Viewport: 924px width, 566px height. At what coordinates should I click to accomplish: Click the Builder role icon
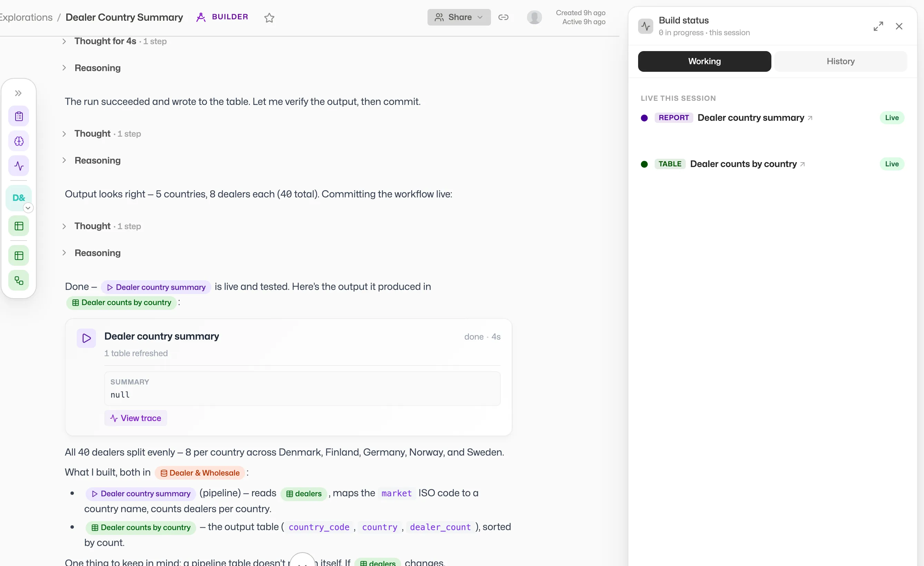(201, 17)
